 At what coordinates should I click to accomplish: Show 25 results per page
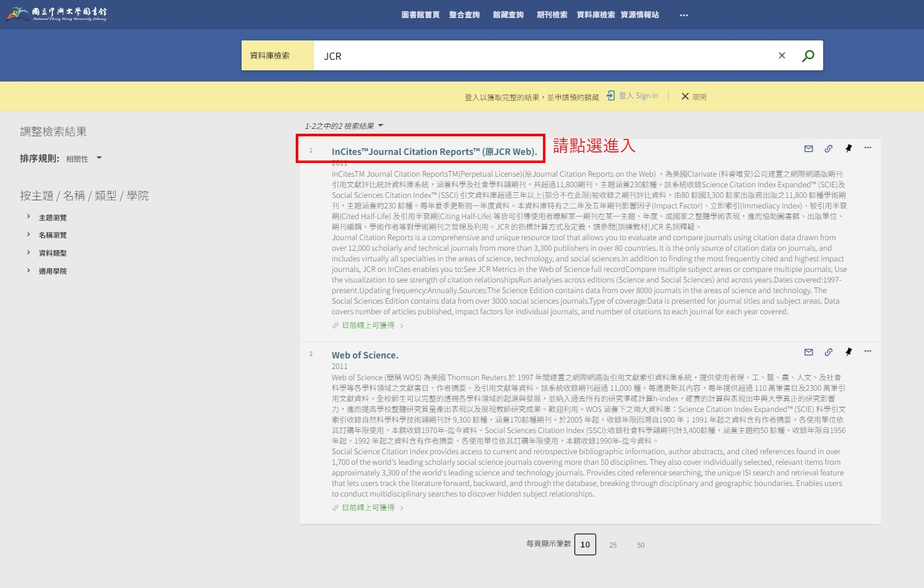613,545
